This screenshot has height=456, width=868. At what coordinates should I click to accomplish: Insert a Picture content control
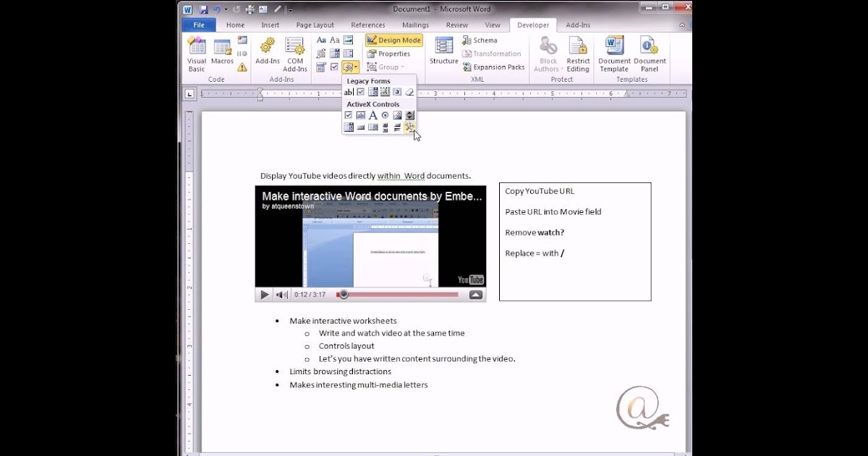click(x=348, y=40)
